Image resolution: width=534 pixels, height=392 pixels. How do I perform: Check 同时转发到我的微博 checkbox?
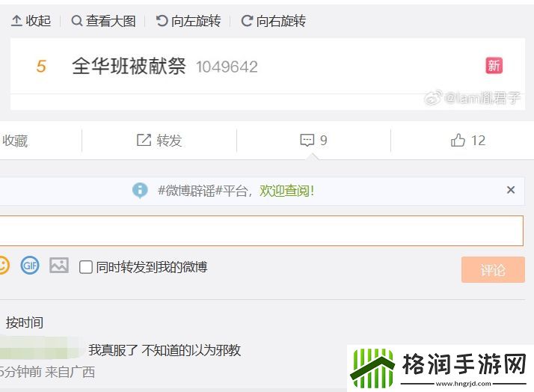[x=85, y=267]
